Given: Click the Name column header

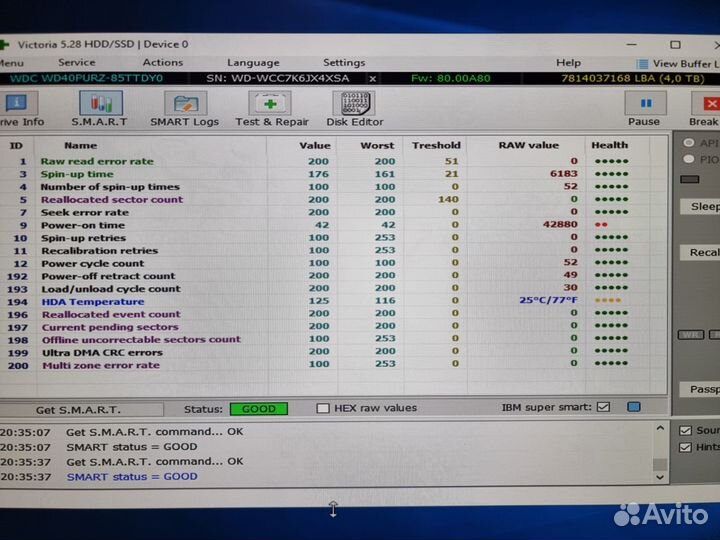Looking at the screenshot, I should pyautogui.click(x=80, y=146).
